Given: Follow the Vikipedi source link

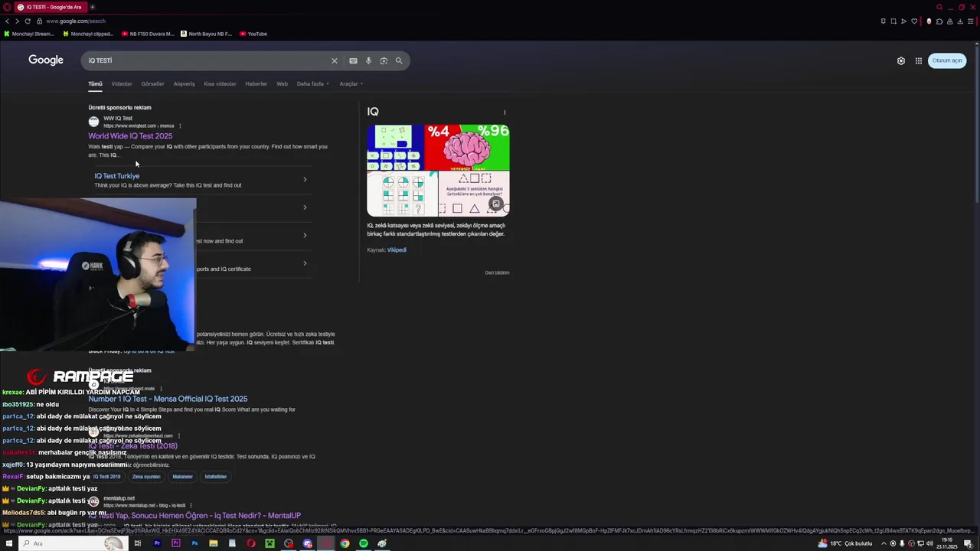Looking at the screenshot, I should click(397, 249).
